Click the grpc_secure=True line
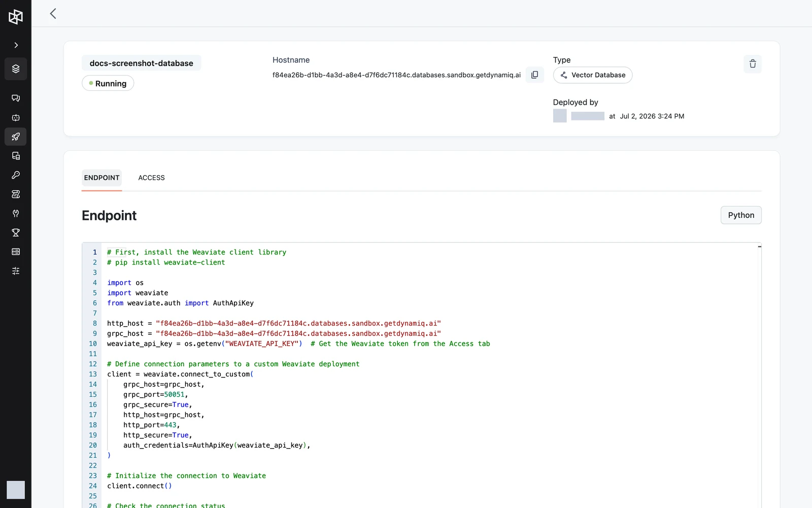 click(x=158, y=405)
